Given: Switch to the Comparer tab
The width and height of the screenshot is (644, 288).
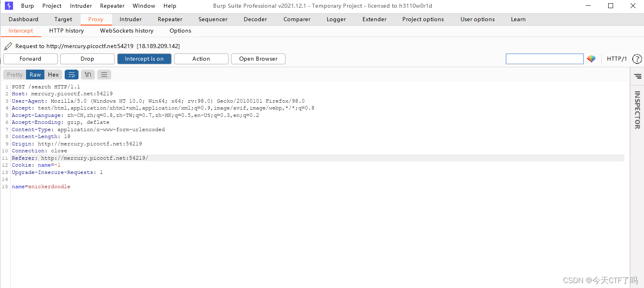Looking at the screenshot, I should click(297, 19).
